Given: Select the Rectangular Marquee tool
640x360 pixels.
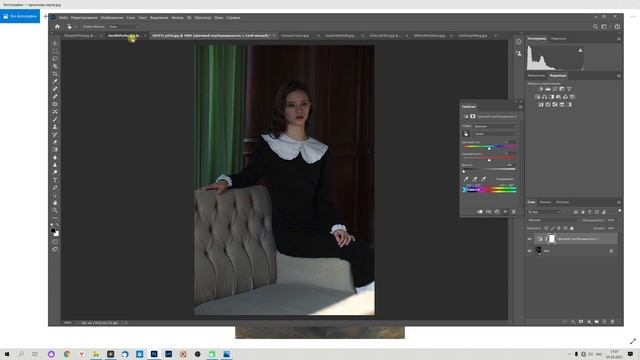Looking at the screenshot, I should pyautogui.click(x=55, y=51).
